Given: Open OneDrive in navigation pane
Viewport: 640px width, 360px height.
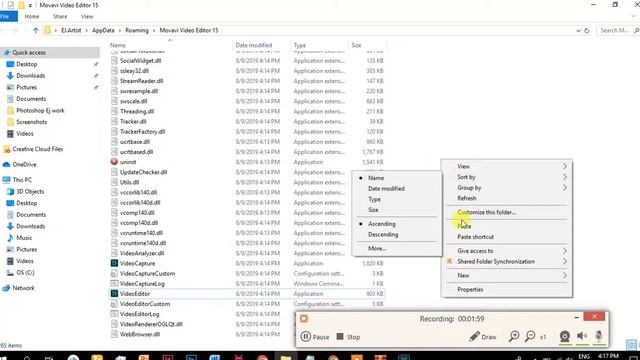Looking at the screenshot, I should pos(24,164).
